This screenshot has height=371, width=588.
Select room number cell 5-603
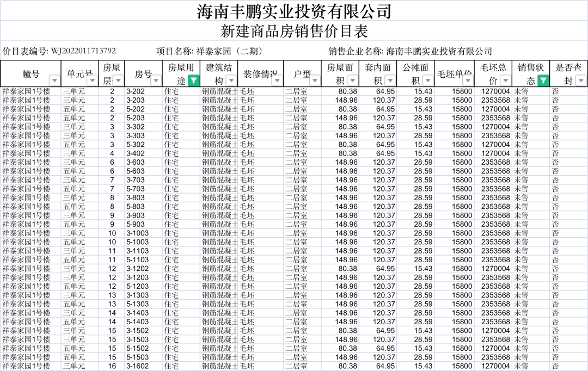143,171
